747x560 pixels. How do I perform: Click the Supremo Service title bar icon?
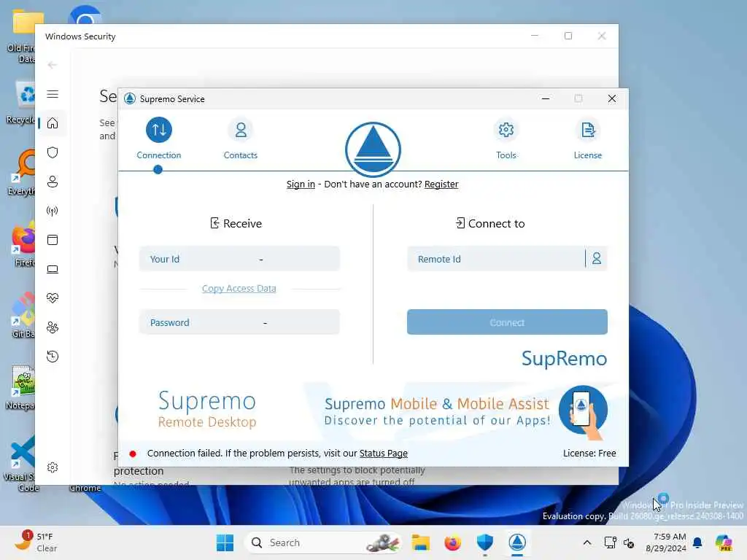click(x=130, y=98)
